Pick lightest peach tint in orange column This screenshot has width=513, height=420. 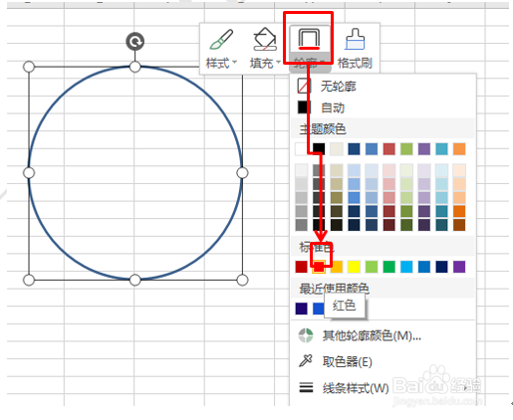(x=459, y=170)
